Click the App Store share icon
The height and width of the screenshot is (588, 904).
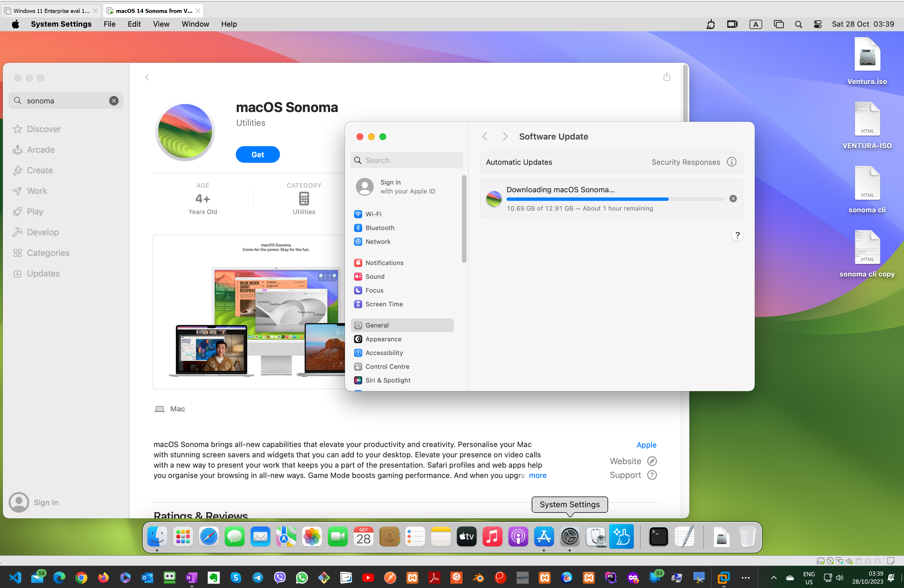click(x=666, y=77)
